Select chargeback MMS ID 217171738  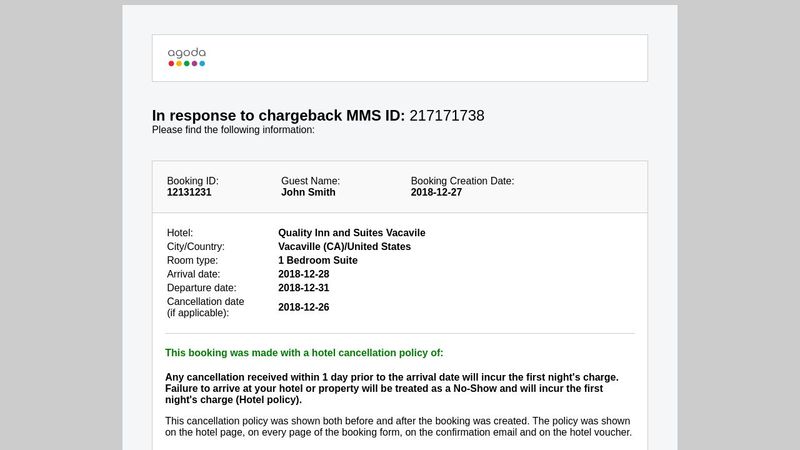[447, 115]
